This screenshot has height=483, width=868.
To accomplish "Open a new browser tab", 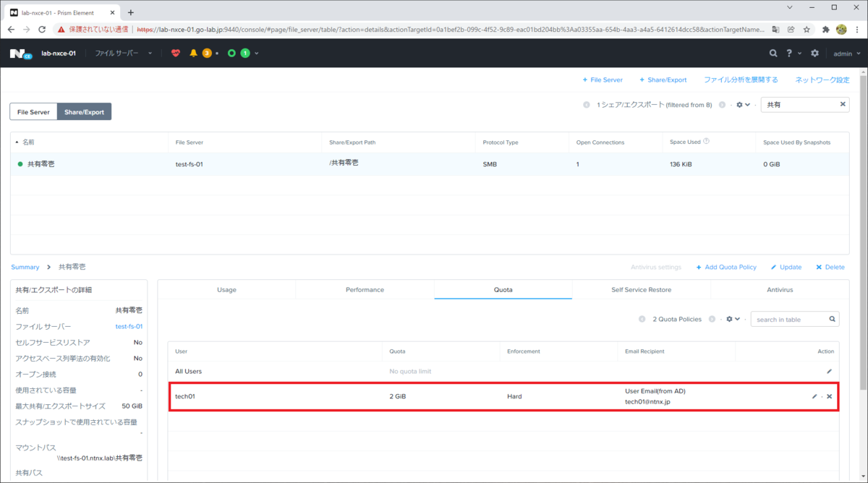I will pyautogui.click(x=131, y=12).
